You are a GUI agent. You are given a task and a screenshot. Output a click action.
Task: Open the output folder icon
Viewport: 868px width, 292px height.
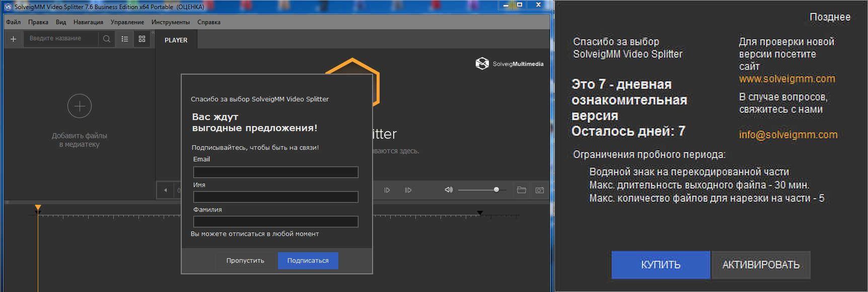coord(522,190)
